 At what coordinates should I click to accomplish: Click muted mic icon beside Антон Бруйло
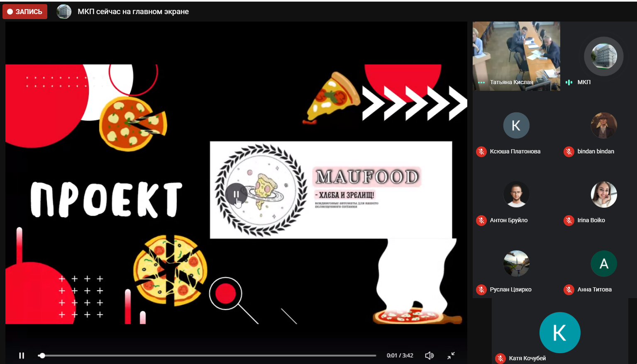click(x=481, y=221)
